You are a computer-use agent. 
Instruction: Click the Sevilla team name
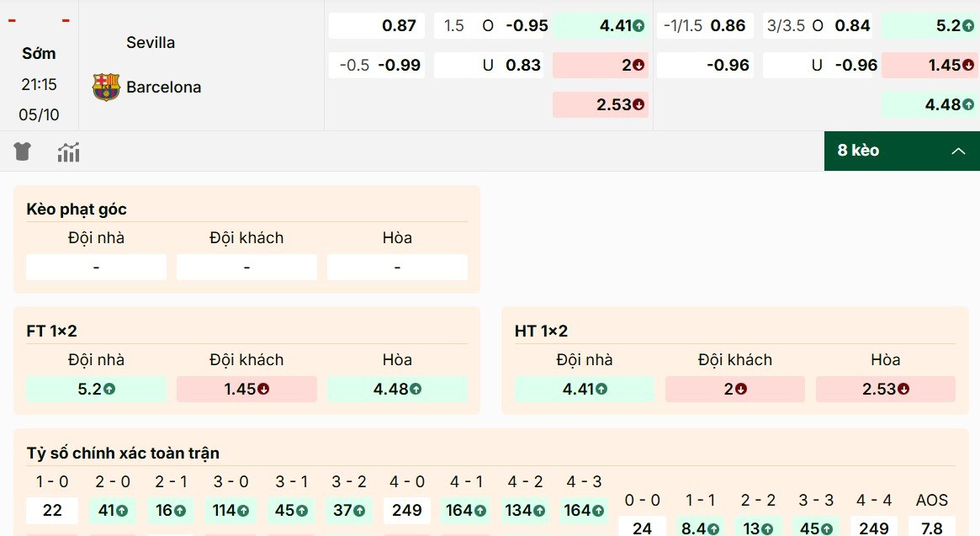151,42
